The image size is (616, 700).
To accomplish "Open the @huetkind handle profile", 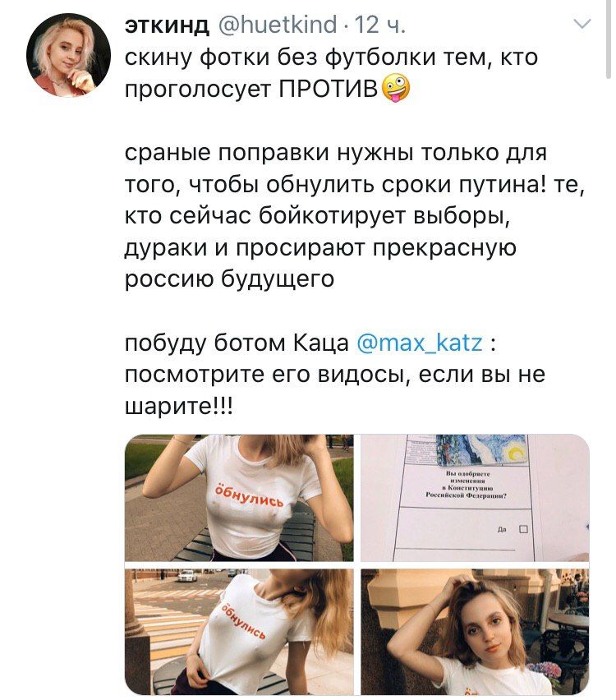I will point(278,24).
